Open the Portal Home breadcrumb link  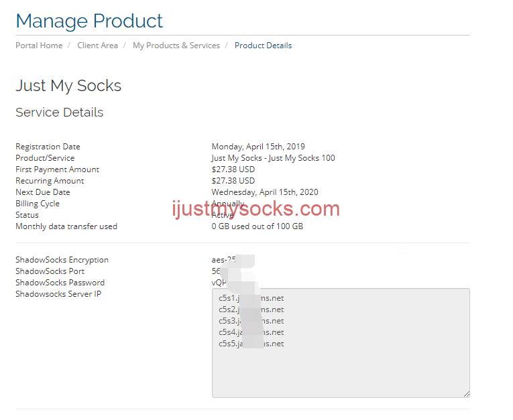point(39,46)
